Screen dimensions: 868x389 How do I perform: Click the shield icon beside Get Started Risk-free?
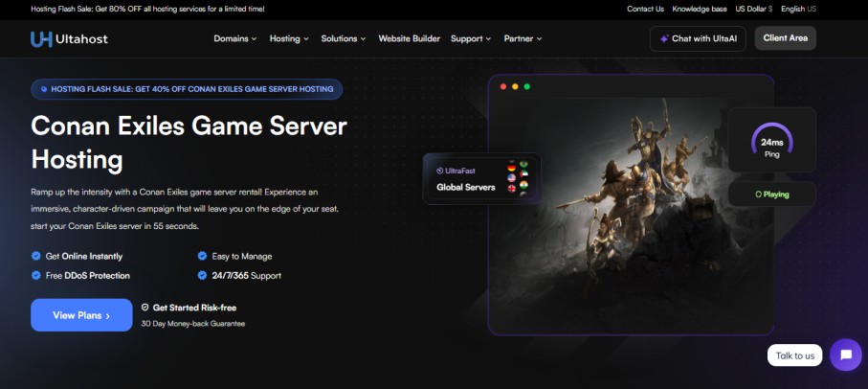point(145,308)
